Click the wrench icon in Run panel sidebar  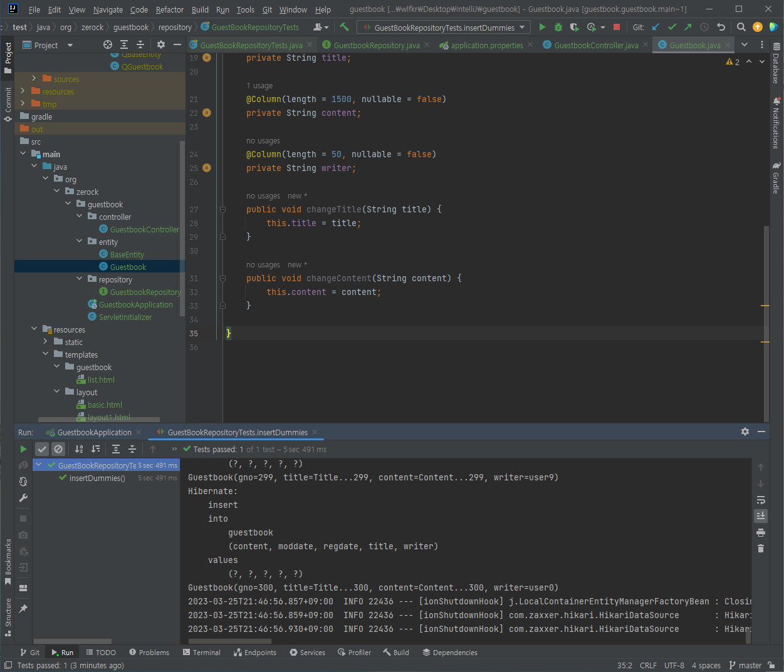[23, 498]
